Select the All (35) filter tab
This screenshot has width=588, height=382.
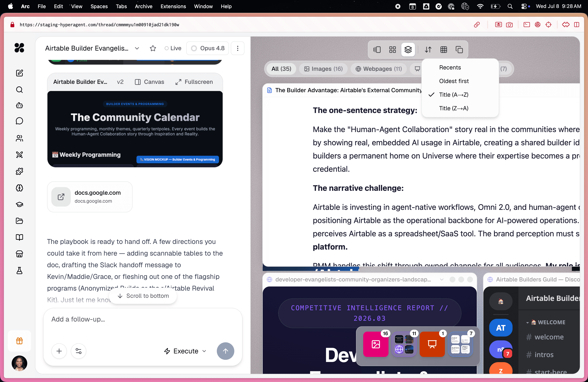point(281,69)
